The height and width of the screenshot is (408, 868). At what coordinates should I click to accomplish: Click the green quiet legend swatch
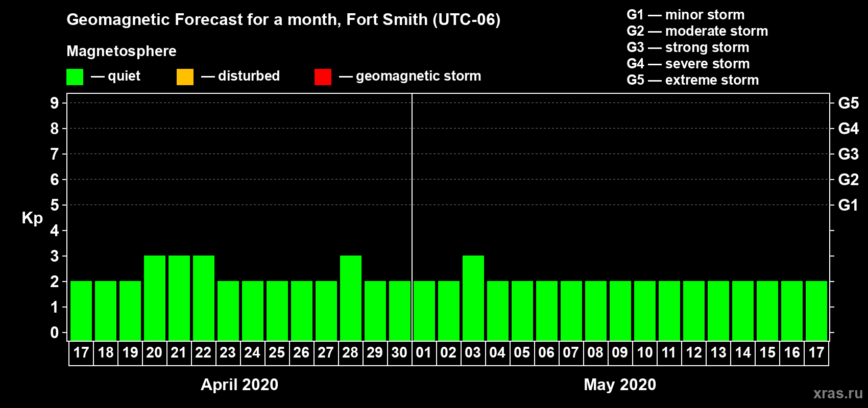(75, 77)
